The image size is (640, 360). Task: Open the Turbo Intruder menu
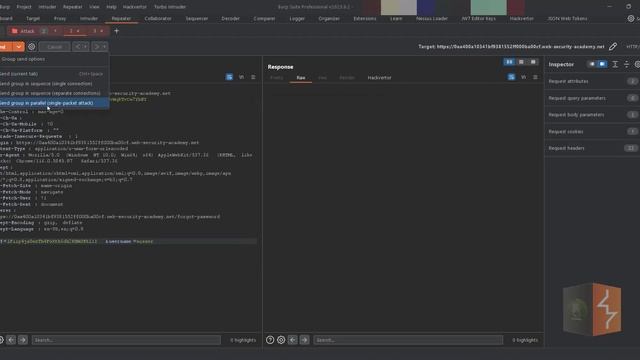point(170,7)
